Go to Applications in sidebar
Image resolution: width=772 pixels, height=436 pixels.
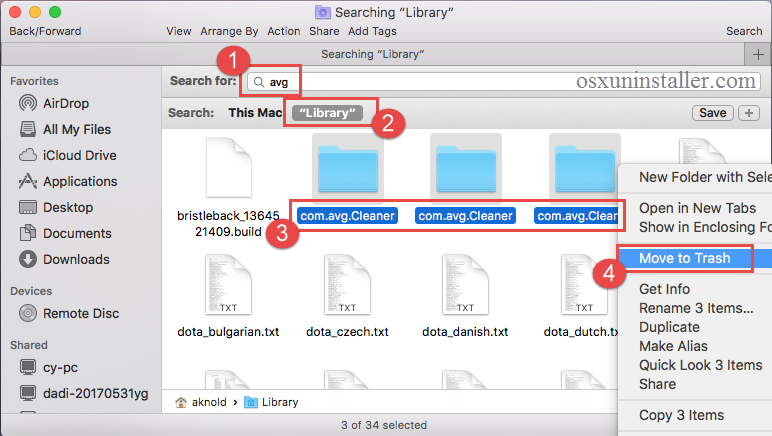coord(68,181)
